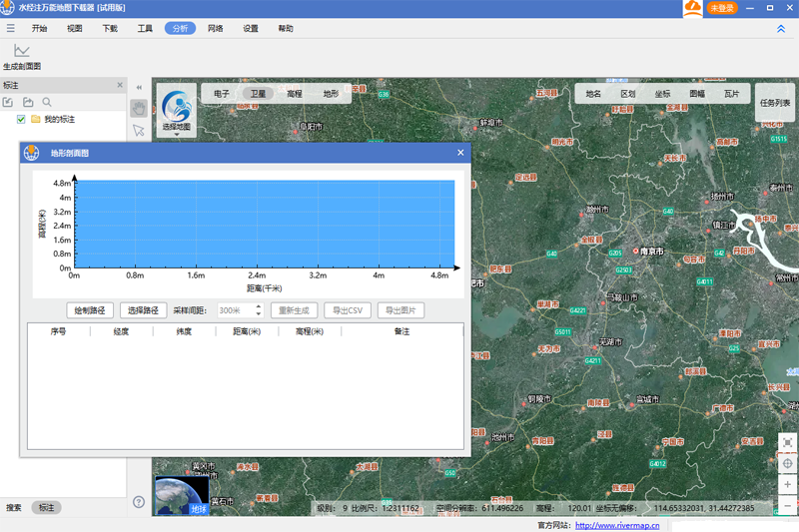Image resolution: width=799 pixels, height=532 pixels.
Task: Expand the 选择地图 dropdown
Action: 177,134
